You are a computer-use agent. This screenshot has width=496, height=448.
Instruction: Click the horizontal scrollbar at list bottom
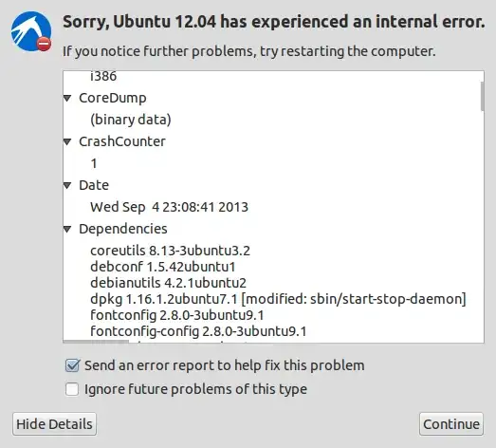(96, 342)
